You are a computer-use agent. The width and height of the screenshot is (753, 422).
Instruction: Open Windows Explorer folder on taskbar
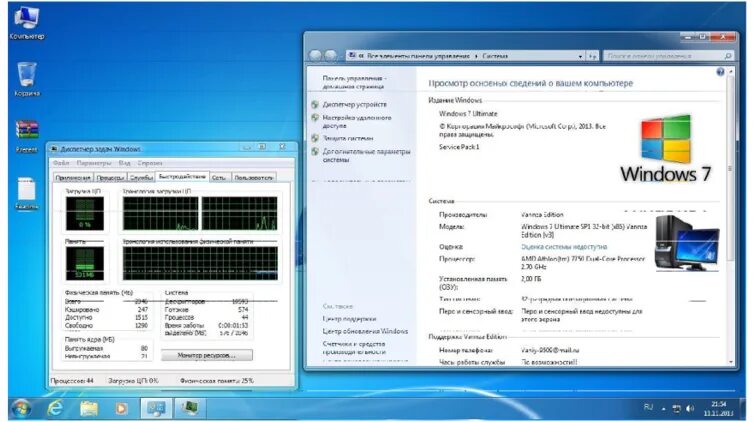click(88, 408)
